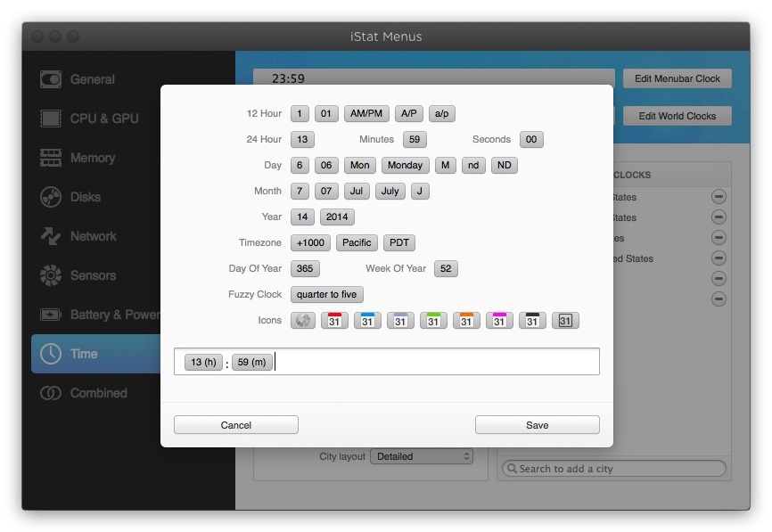
Task: Insert the 'Monday' day token
Action: [406, 165]
